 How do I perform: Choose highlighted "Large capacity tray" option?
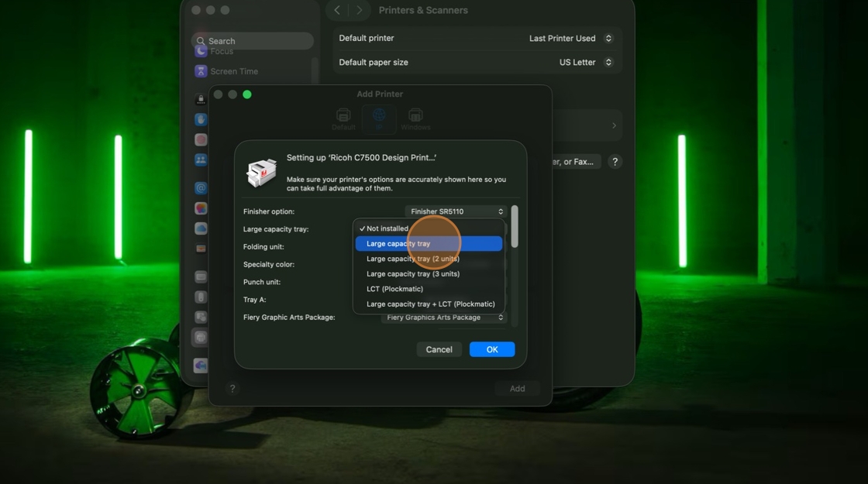pyautogui.click(x=429, y=243)
